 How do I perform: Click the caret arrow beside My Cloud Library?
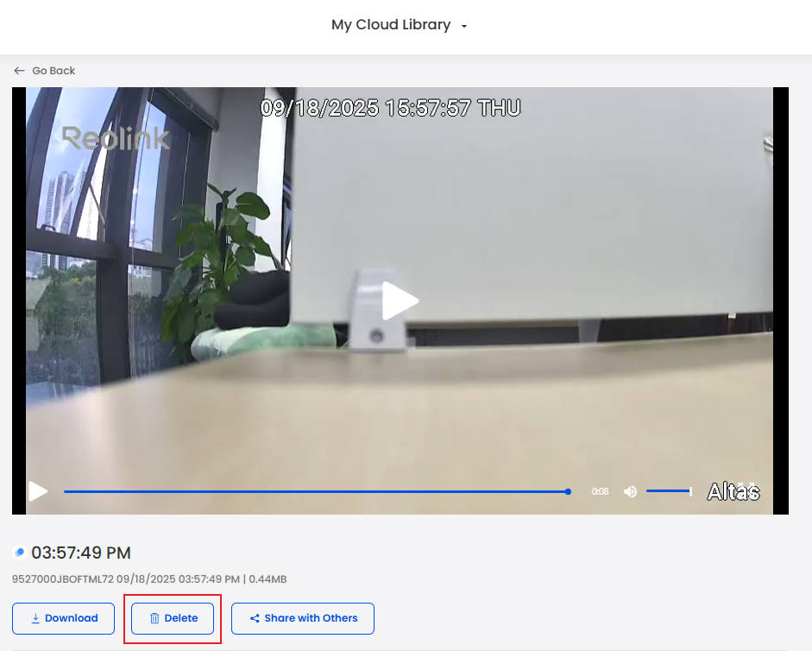pos(464,27)
